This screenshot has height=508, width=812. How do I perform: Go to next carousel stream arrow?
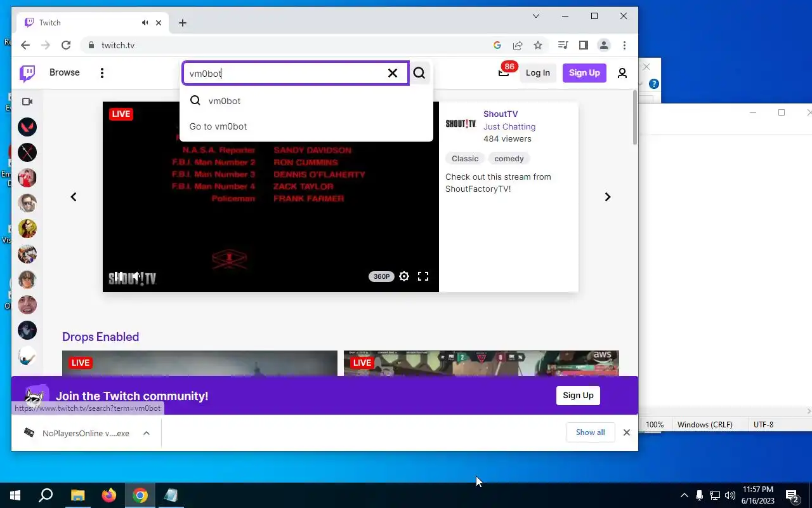(607, 197)
